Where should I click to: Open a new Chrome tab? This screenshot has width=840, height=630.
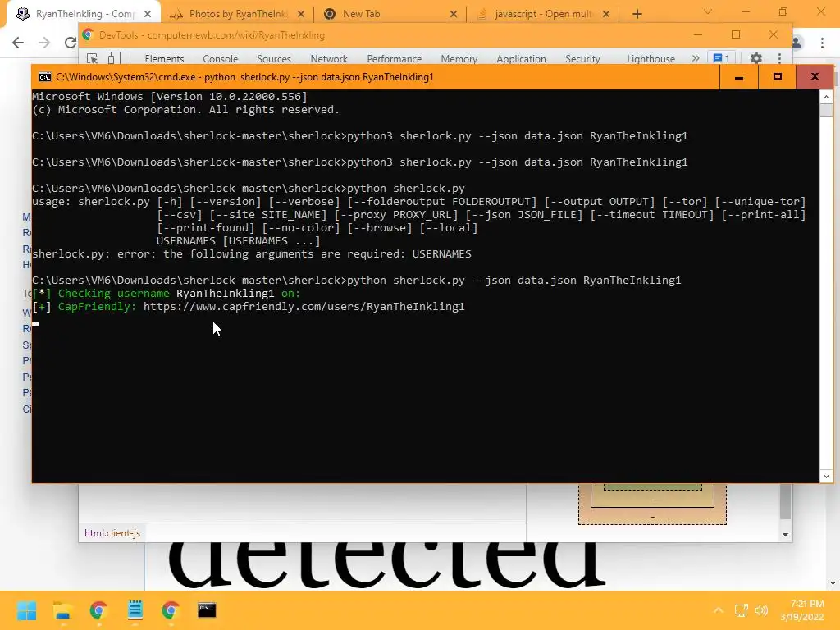pos(637,14)
